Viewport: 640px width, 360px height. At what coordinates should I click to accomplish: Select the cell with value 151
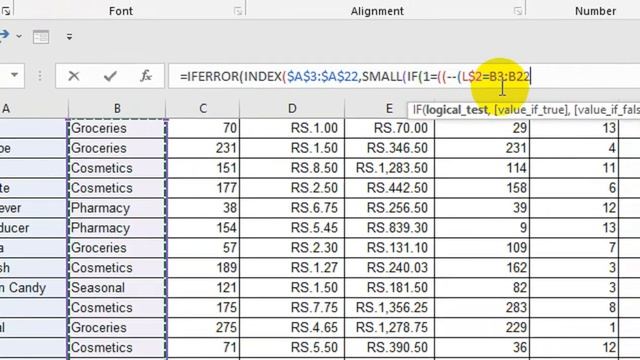click(x=203, y=168)
